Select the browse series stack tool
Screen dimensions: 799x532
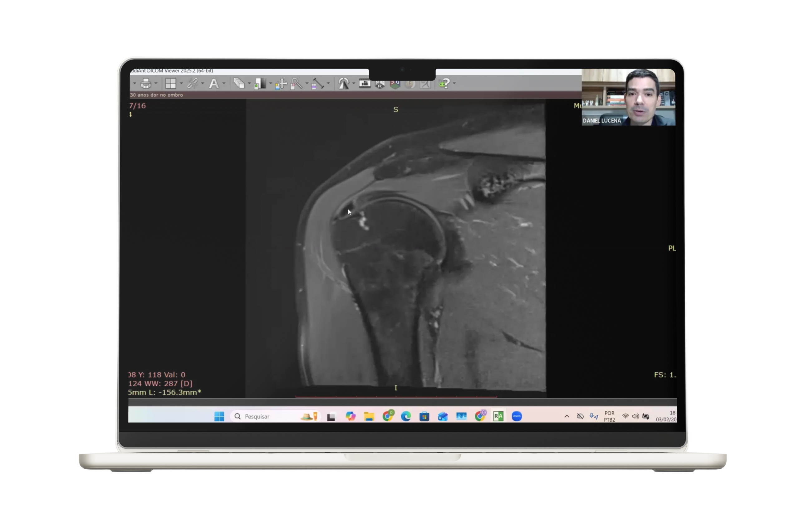pyautogui.click(x=239, y=83)
